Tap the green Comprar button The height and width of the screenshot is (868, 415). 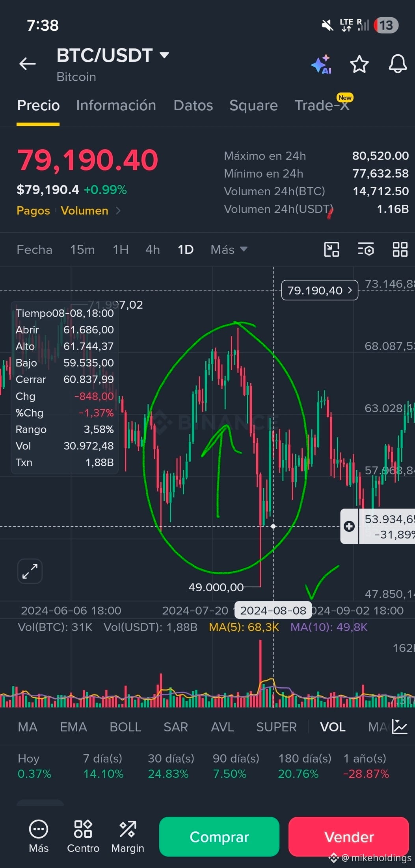(219, 837)
